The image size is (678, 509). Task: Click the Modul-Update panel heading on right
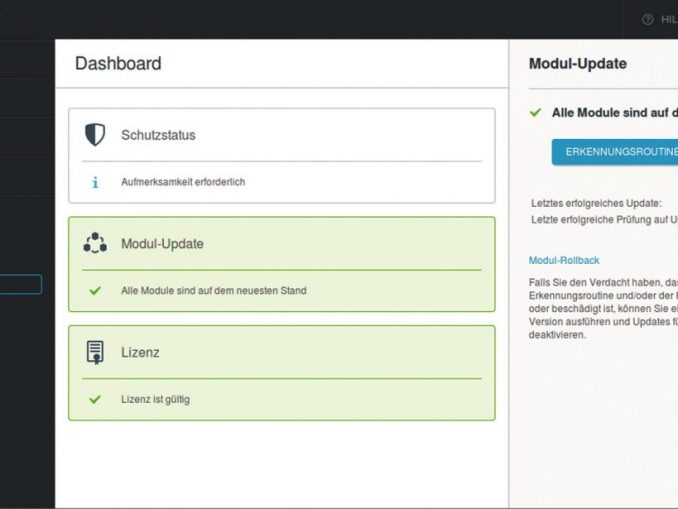click(578, 64)
